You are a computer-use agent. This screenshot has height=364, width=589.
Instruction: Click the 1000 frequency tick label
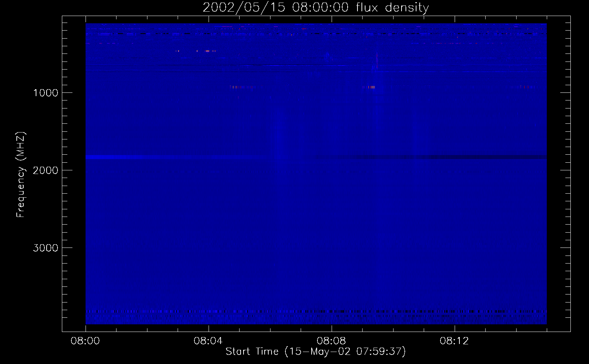click(46, 93)
